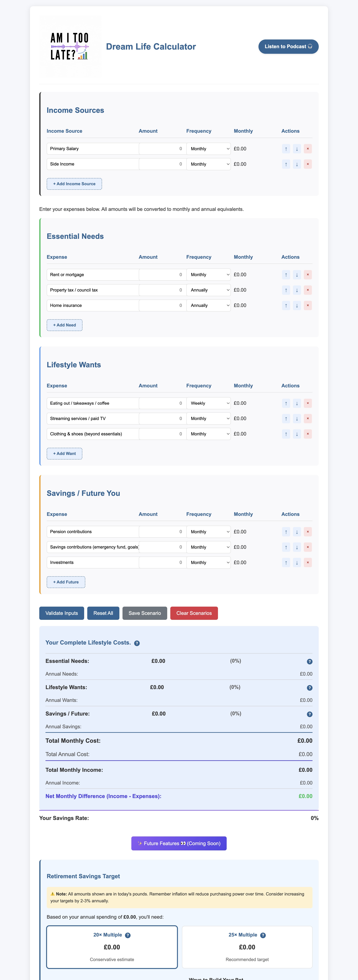Move Rent or mortgage row down
Image resolution: width=358 pixels, height=980 pixels.
(x=297, y=275)
